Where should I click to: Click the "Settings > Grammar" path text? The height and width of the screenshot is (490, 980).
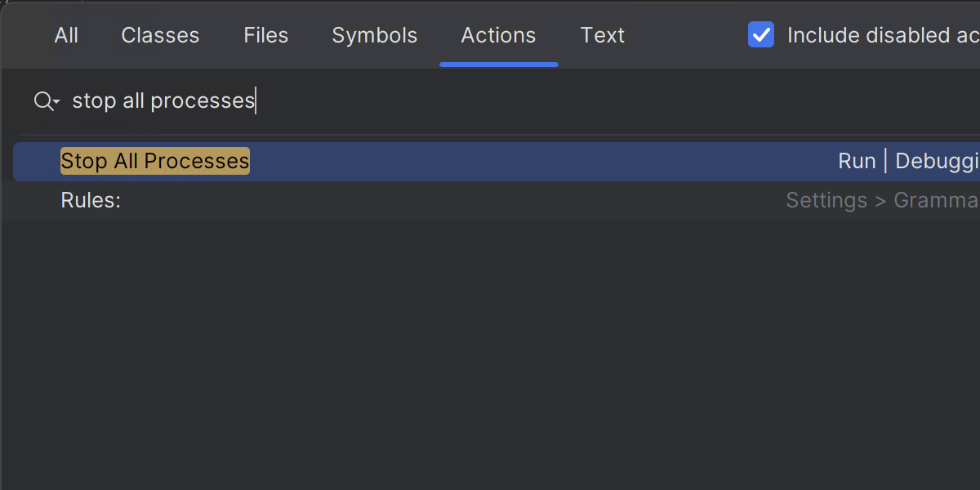click(880, 200)
